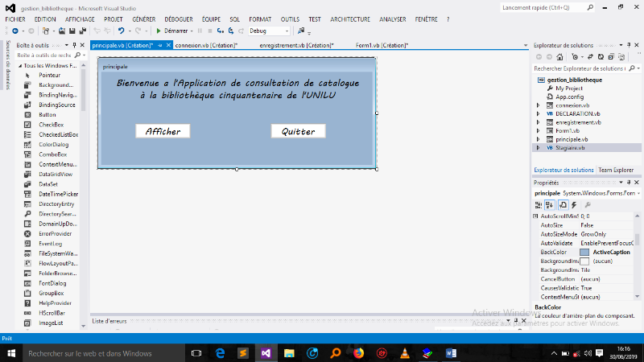Select the ErrorProvider control in toolbox
Image resolution: width=644 pixels, height=362 pixels.
click(55, 233)
